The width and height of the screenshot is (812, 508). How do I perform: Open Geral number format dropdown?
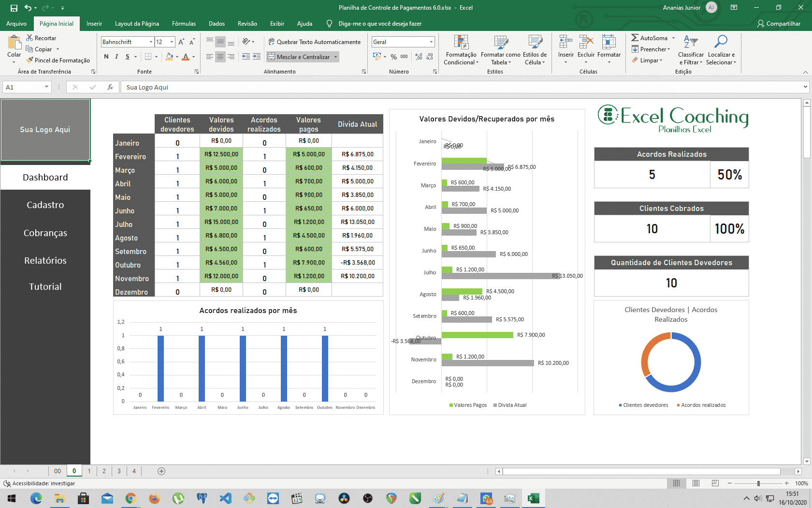tap(431, 42)
